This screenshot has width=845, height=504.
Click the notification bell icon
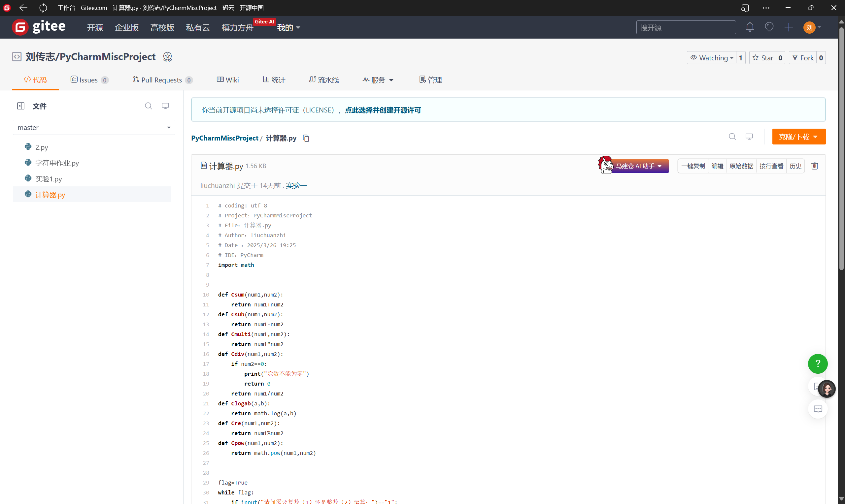pyautogui.click(x=750, y=27)
